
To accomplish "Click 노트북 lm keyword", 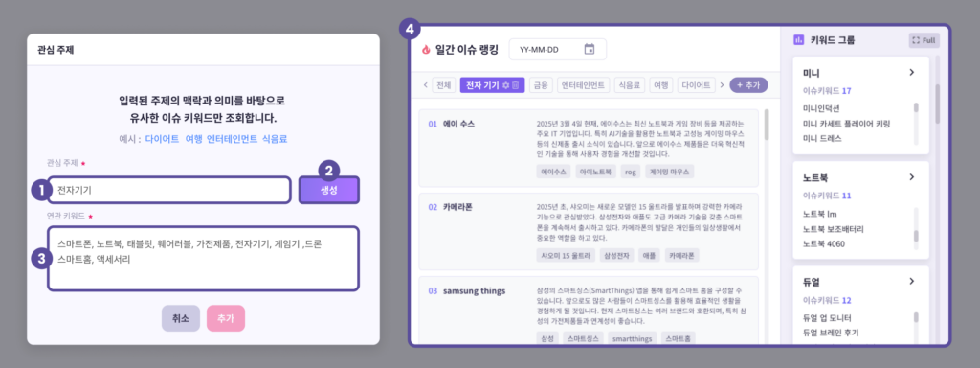I will click(819, 214).
